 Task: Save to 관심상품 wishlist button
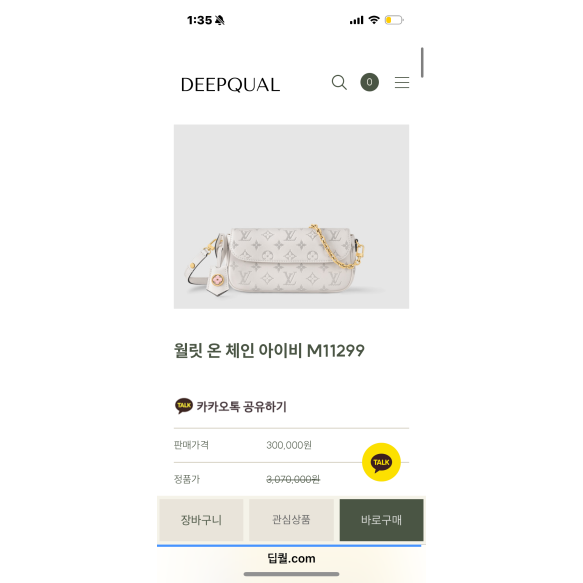pos(291,520)
